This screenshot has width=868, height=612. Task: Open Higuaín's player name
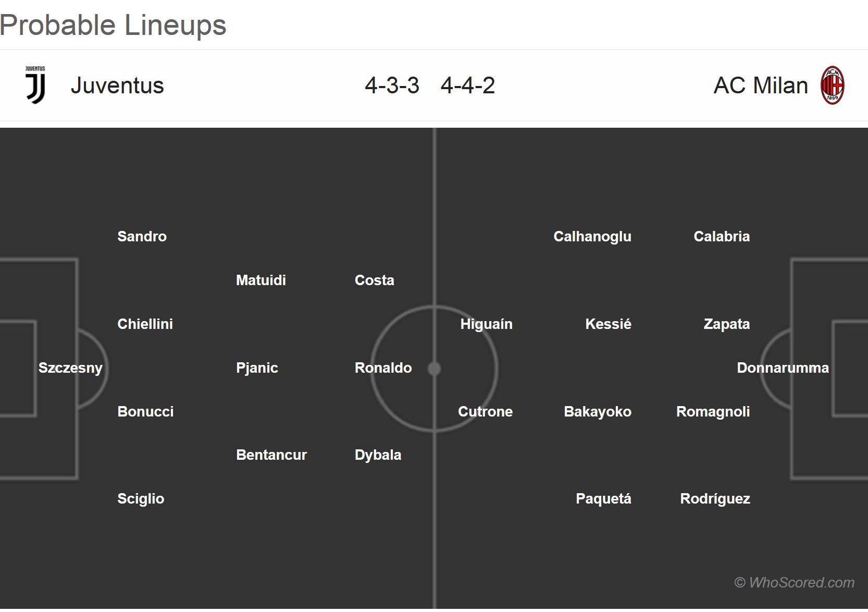486,324
